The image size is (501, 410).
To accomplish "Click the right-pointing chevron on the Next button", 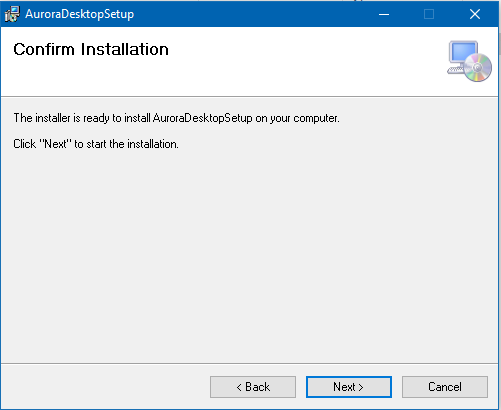I will click(361, 387).
